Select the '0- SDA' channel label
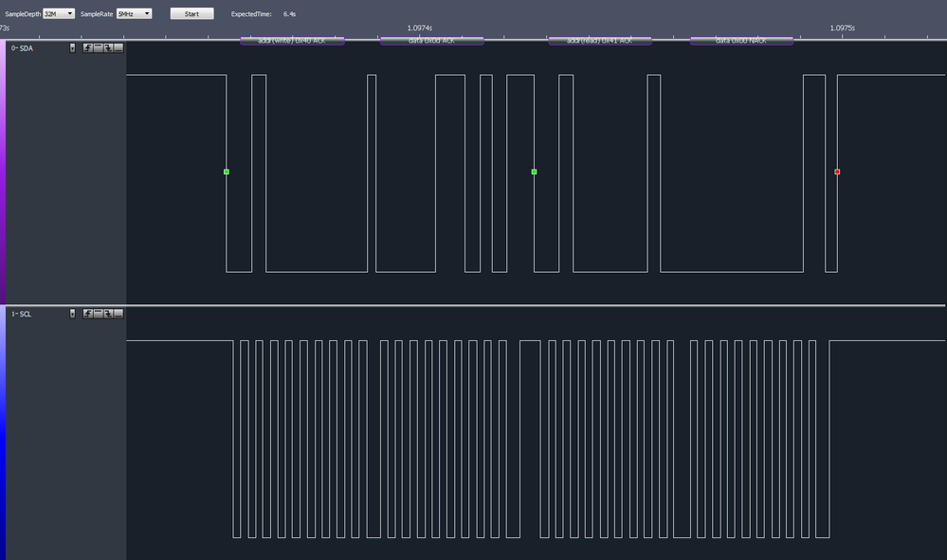The height and width of the screenshot is (560, 947). [x=23, y=48]
